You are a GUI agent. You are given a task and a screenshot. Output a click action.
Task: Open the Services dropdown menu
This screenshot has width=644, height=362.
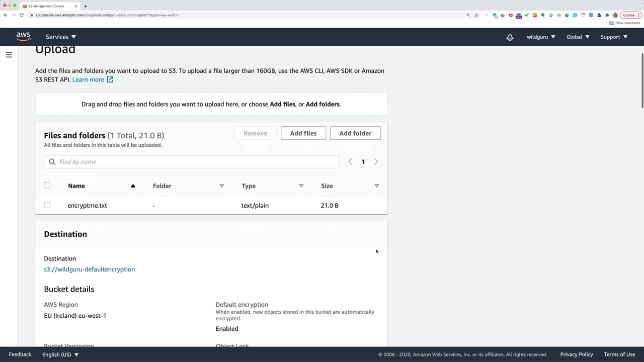coord(61,37)
